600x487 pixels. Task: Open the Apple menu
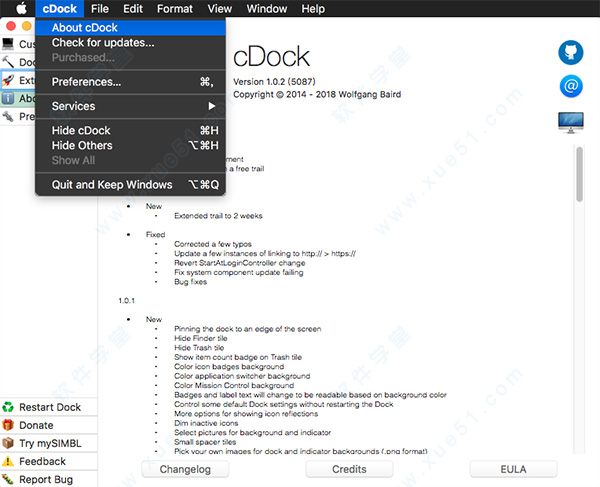pyautogui.click(x=21, y=8)
